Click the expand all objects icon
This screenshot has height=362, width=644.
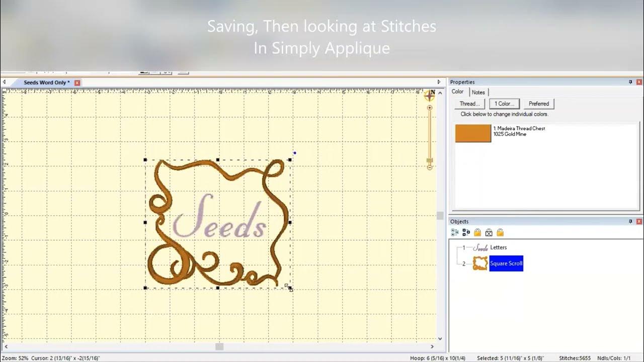coord(455,232)
